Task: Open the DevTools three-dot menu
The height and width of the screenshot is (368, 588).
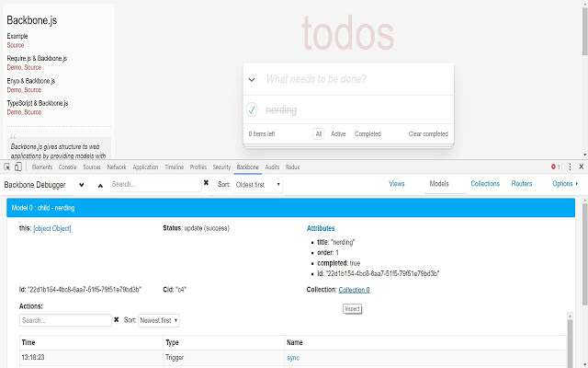Action: coord(570,167)
